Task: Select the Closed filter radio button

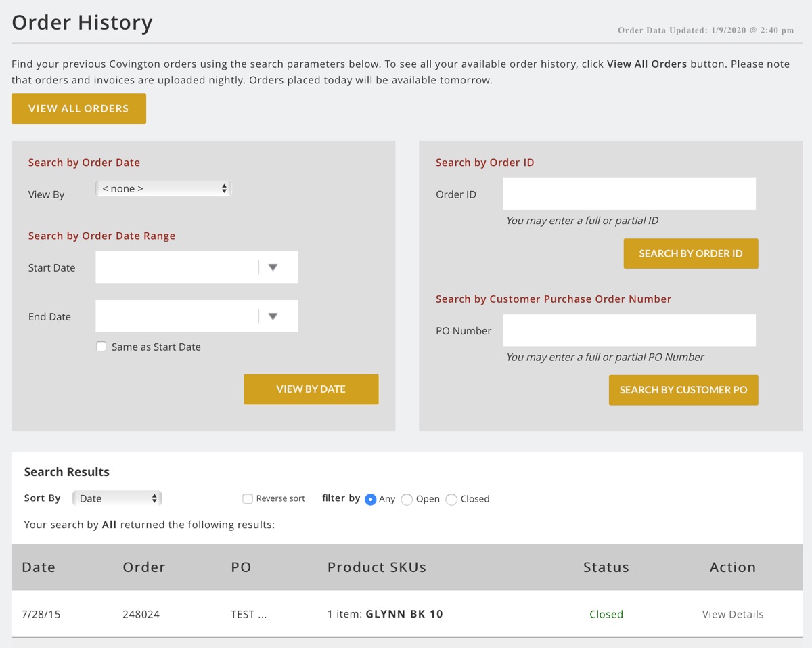Action: pos(451,500)
